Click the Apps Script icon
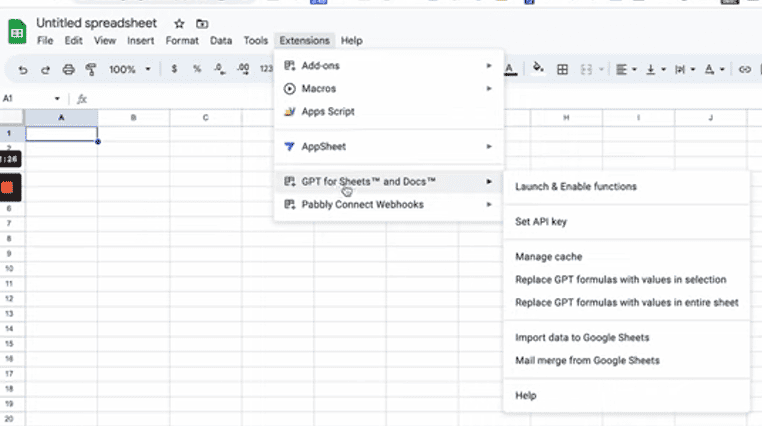 tap(290, 111)
